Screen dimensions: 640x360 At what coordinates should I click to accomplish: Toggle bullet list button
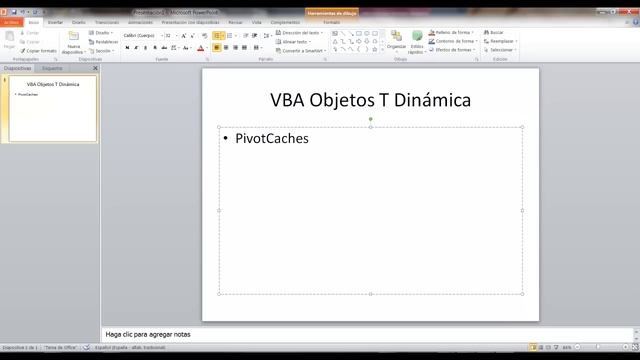pos(217,36)
